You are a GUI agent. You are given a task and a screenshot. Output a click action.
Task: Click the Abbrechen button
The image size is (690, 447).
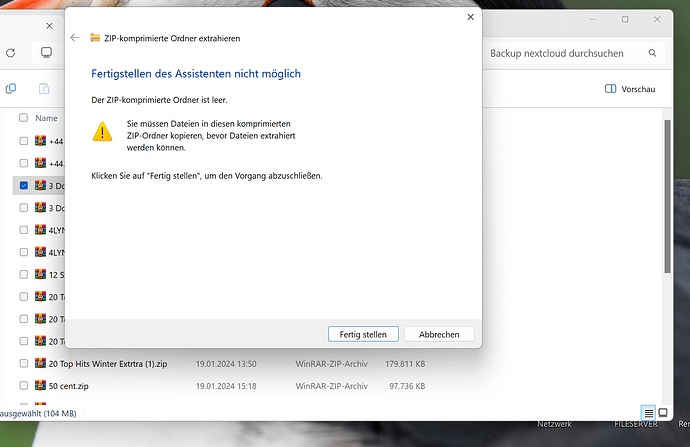coord(439,334)
